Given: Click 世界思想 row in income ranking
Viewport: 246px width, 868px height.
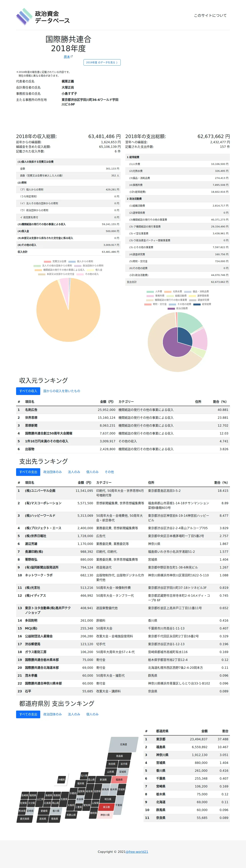Looking at the screenshot, I should pos(123,417).
